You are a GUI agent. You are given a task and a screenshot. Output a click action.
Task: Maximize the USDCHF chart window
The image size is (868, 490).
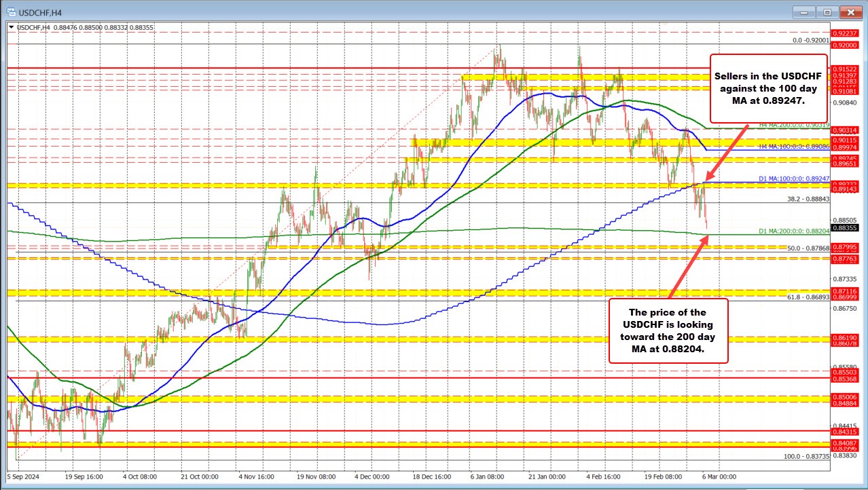click(828, 12)
